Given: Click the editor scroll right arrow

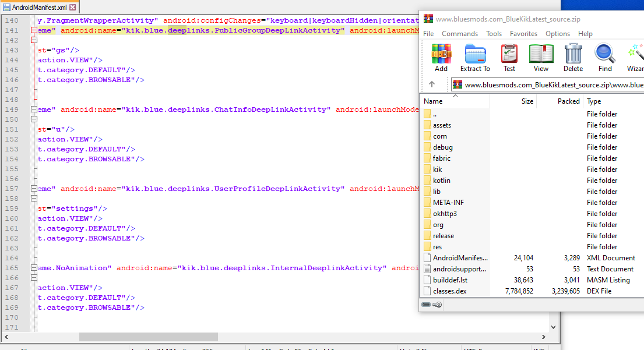Looking at the screenshot, I should 543,337.
